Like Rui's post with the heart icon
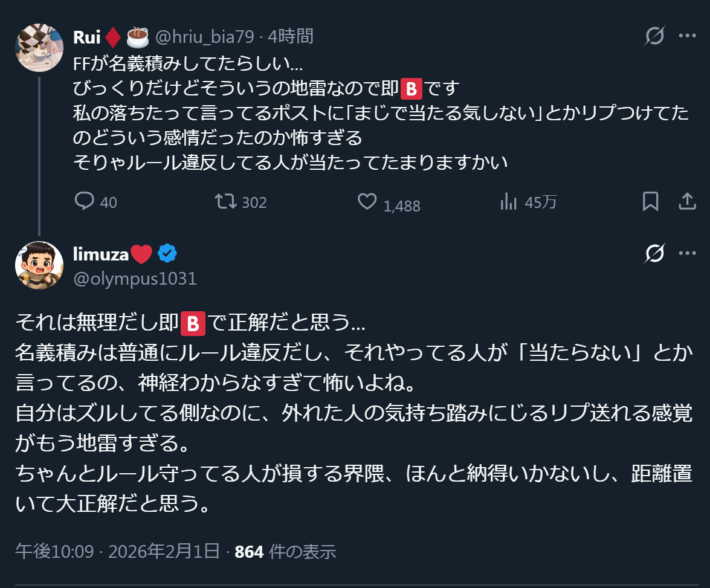 (367, 201)
